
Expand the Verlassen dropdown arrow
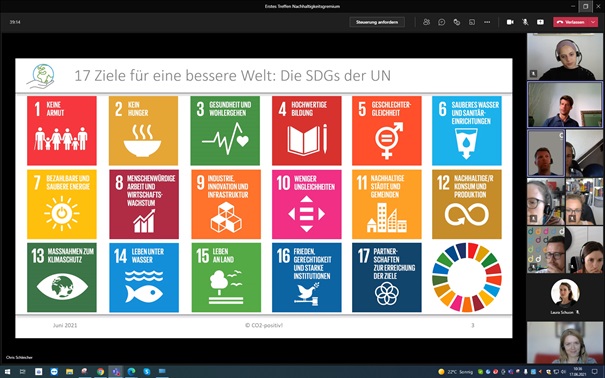point(593,22)
